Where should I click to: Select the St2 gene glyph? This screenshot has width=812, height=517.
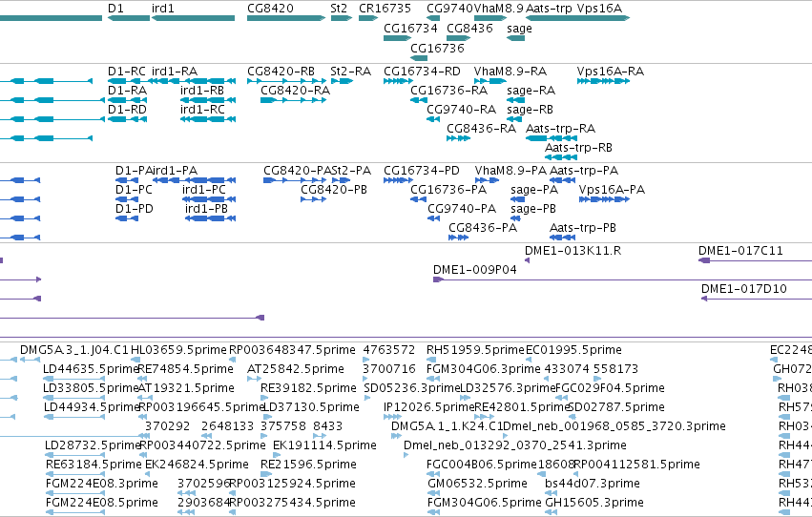pos(342,18)
